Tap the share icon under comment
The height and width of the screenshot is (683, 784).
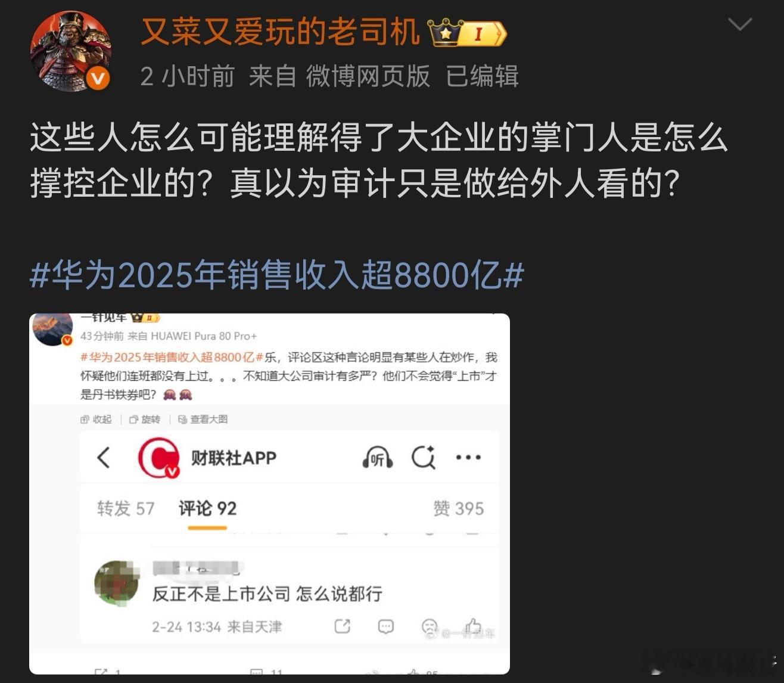click(343, 626)
